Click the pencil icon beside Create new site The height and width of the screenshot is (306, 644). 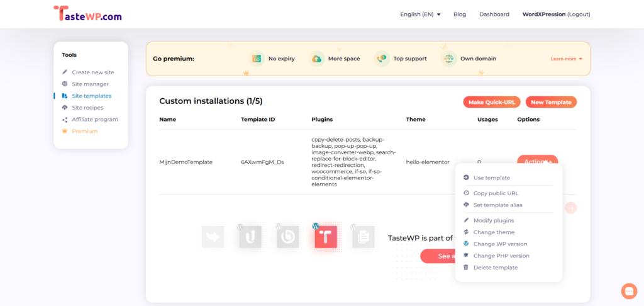click(x=65, y=72)
